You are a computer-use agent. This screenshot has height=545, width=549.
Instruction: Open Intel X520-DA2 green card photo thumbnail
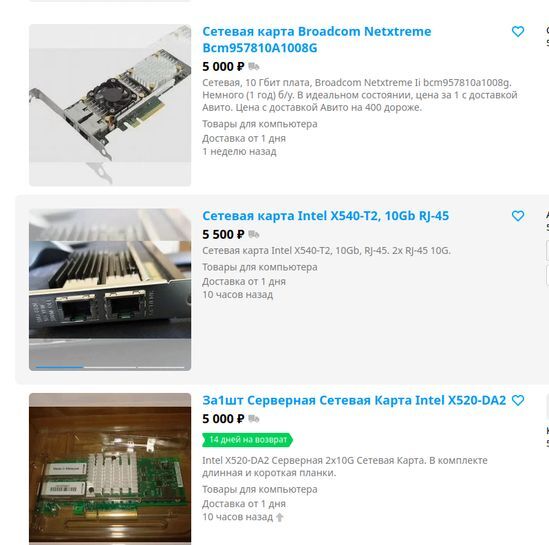tap(110, 469)
